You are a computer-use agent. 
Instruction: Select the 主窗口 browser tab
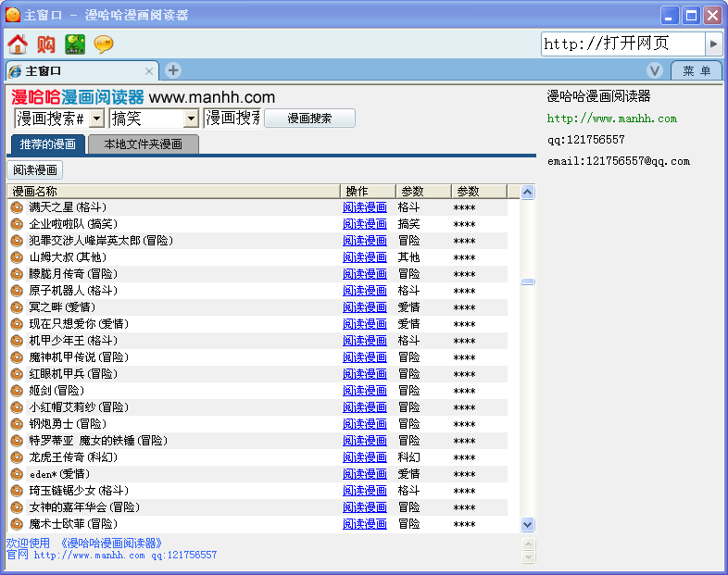[82, 71]
